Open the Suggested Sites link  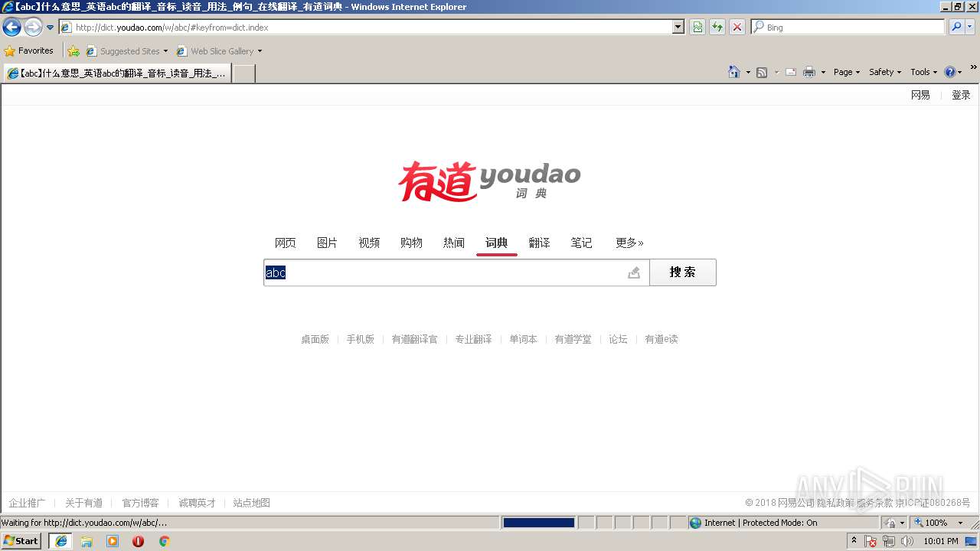point(126,51)
